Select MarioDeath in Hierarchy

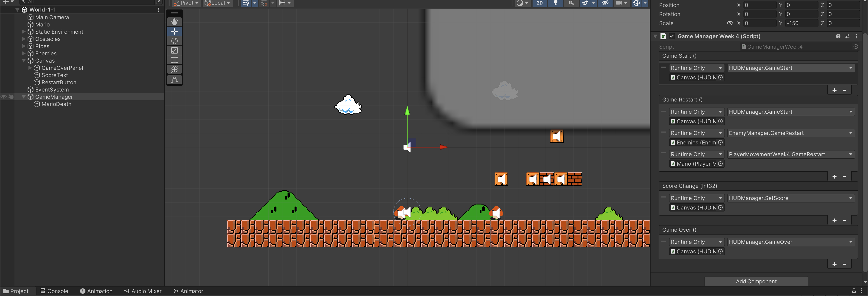[x=56, y=104]
